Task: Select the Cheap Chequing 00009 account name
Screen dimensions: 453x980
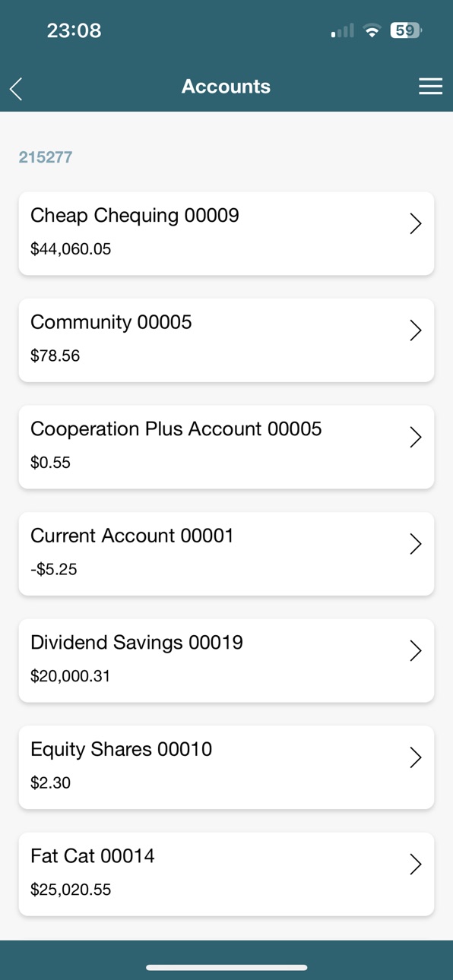Action: tap(135, 216)
